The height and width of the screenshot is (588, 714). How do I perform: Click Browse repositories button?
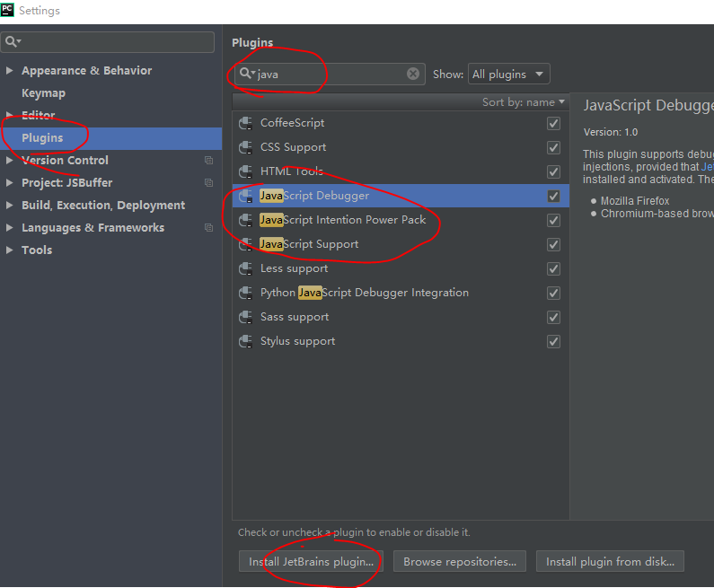pos(460,562)
